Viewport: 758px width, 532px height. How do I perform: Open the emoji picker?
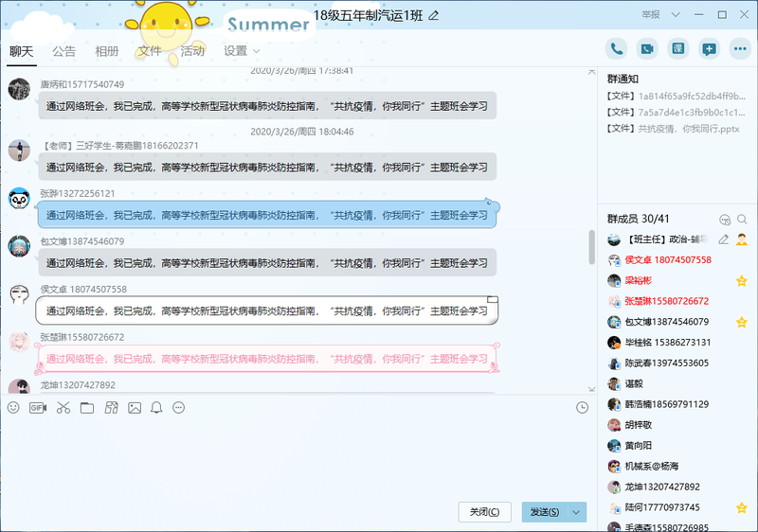[13, 408]
